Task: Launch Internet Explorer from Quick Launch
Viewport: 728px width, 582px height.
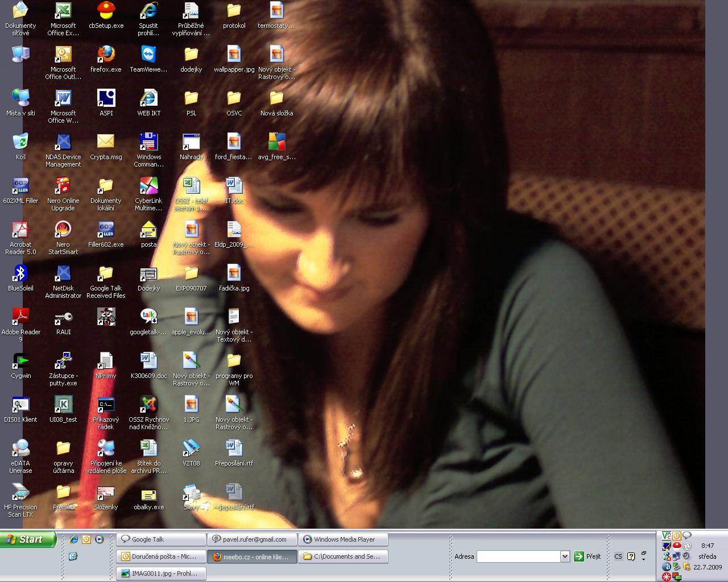Action: 73,539
